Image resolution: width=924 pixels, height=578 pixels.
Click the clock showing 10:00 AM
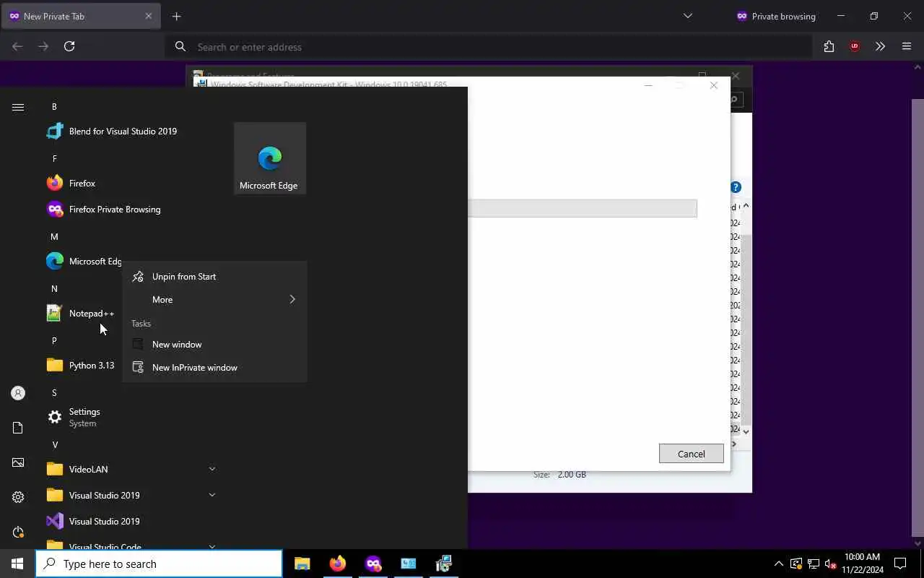tap(861, 564)
